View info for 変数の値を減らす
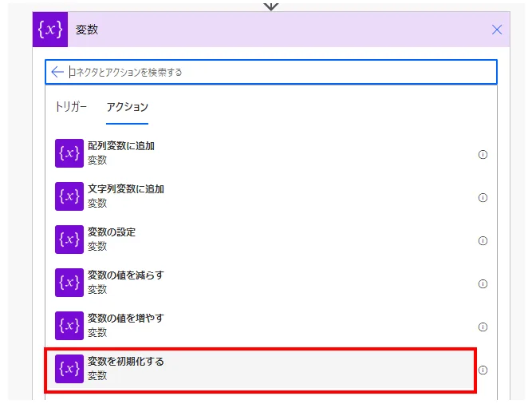This screenshot has width=532, height=408. pyautogui.click(x=483, y=284)
